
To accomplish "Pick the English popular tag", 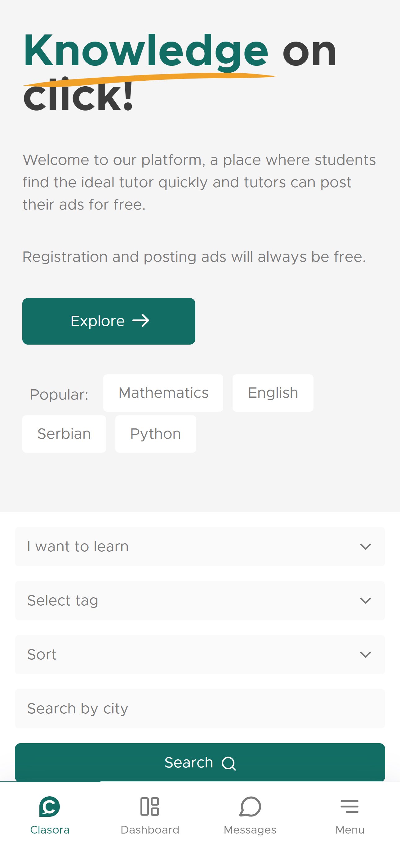I will [273, 393].
